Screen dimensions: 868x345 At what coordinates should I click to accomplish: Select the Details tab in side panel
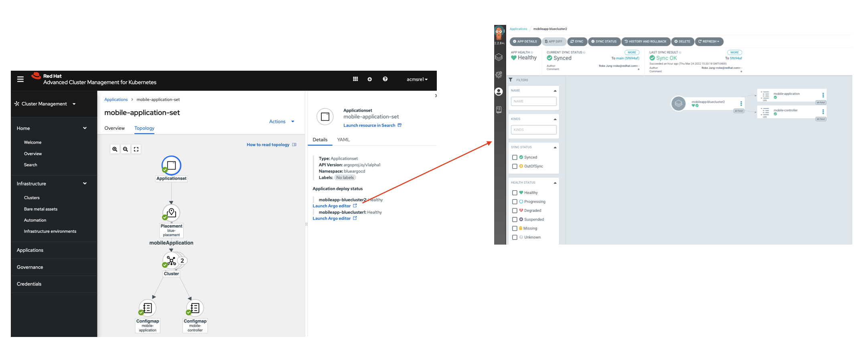[320, 140]
